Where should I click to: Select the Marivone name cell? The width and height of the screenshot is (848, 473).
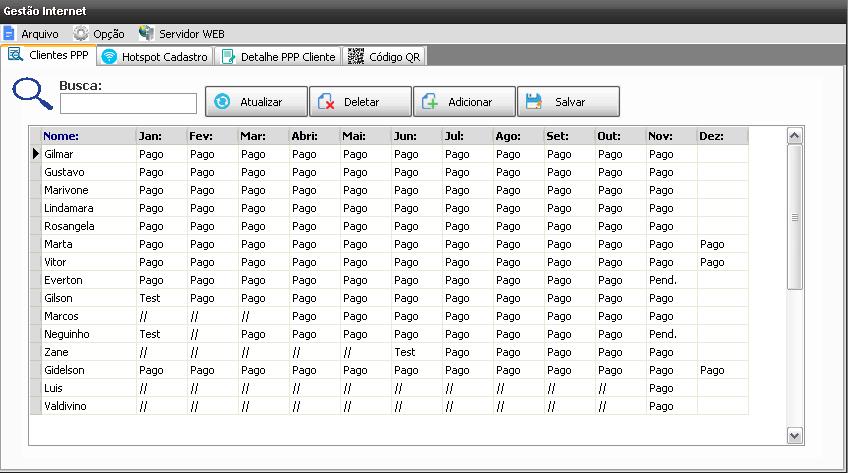pyautogui.click(x=89, y=190)
